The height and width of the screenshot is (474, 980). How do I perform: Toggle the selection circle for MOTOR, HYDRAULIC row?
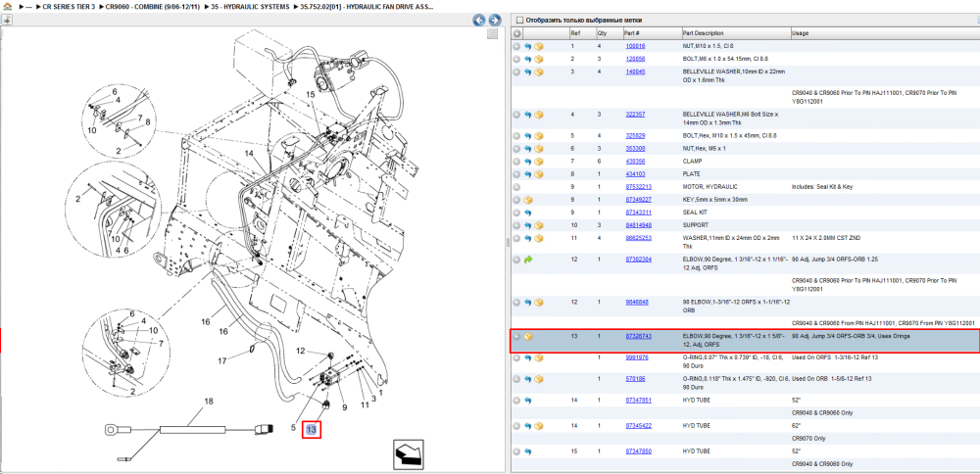(x=516, y=187)
